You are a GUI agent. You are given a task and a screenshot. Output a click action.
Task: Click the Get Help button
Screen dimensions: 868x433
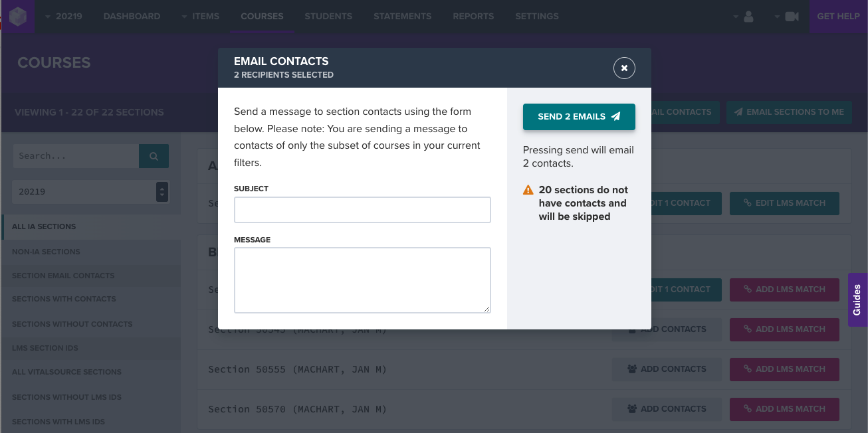pos(838,17)
